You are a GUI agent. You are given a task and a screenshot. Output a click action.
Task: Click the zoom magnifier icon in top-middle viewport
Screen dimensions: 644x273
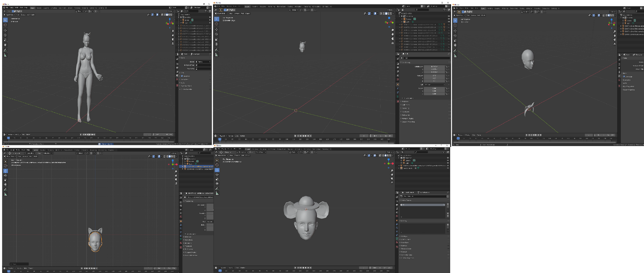pyautogui.click(x=392, y=30)
